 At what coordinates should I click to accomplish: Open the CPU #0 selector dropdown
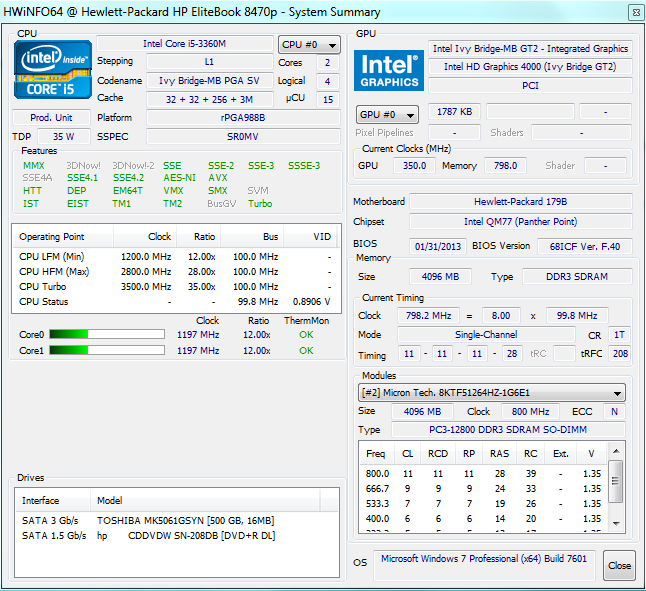309,45
